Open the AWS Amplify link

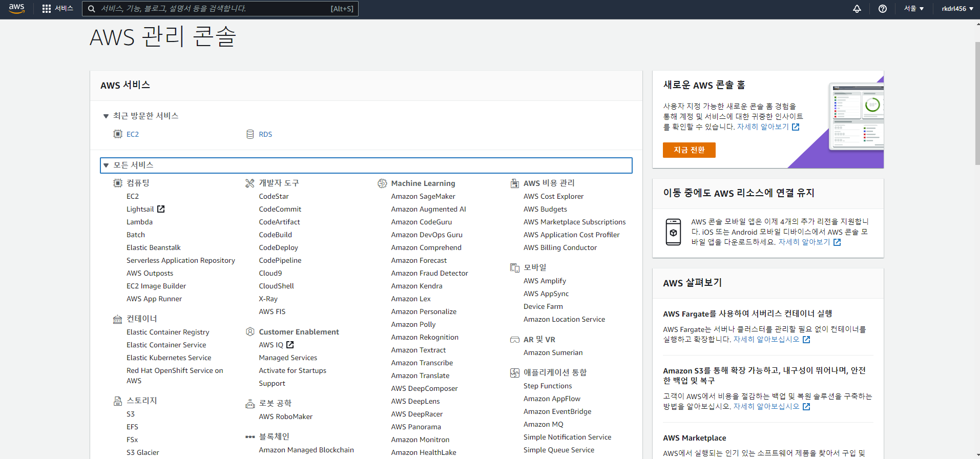point(545,281)
